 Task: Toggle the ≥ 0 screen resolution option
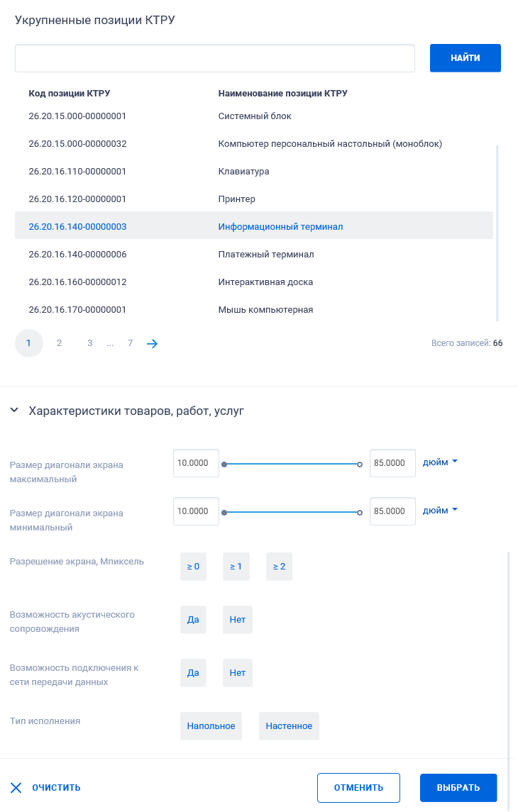193,567
